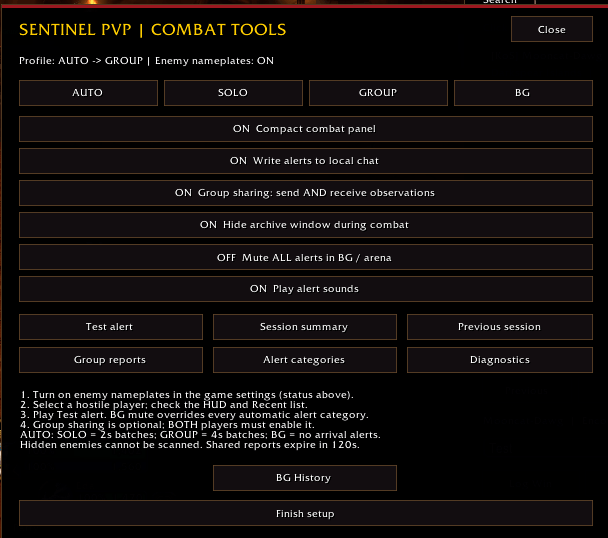Activate the BG profile
Image resolution: width=608 pixels, height=538 pixels.
(x=523, y=93)
